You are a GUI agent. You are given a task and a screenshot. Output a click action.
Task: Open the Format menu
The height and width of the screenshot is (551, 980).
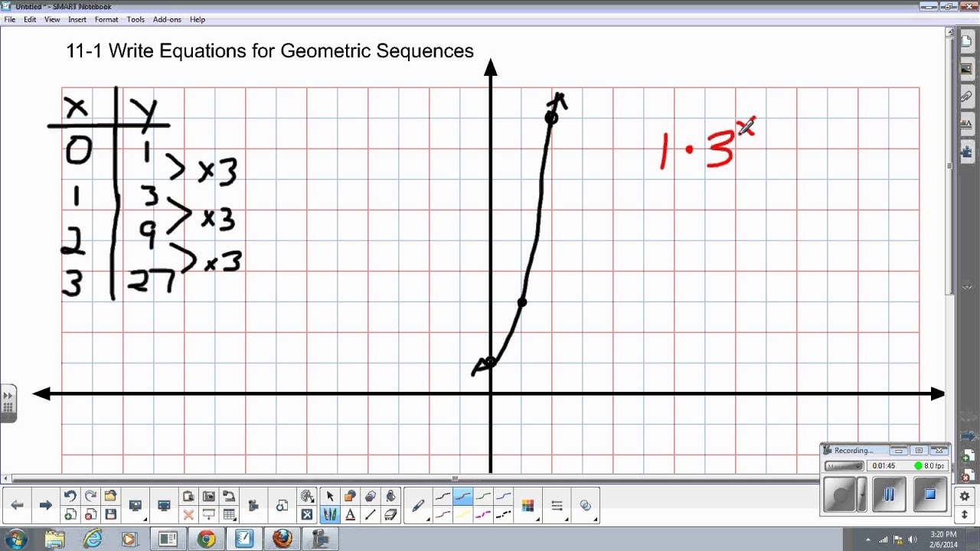pyautogui.click(x=106, y=19)
